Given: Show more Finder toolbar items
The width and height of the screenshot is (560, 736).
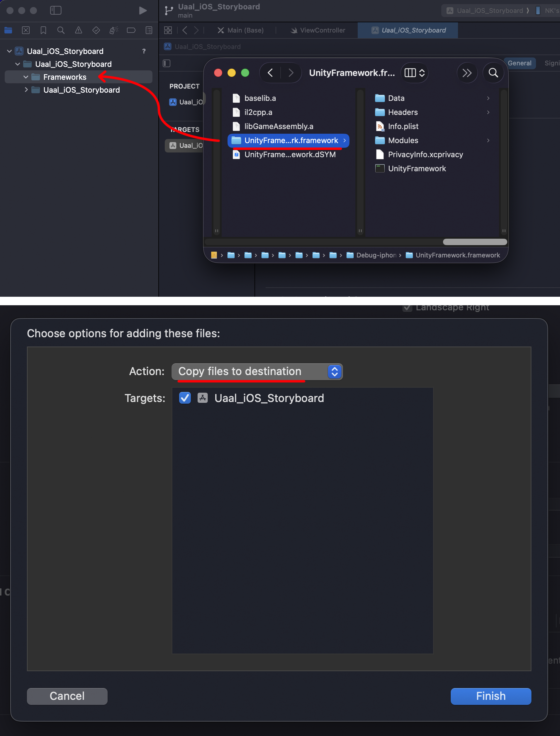Looking at the screenshot, I should [x=467, y=73].
